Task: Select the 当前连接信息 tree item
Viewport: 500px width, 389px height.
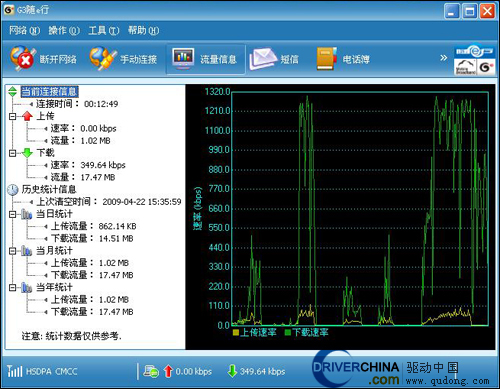Action: (x=49, y=91)
